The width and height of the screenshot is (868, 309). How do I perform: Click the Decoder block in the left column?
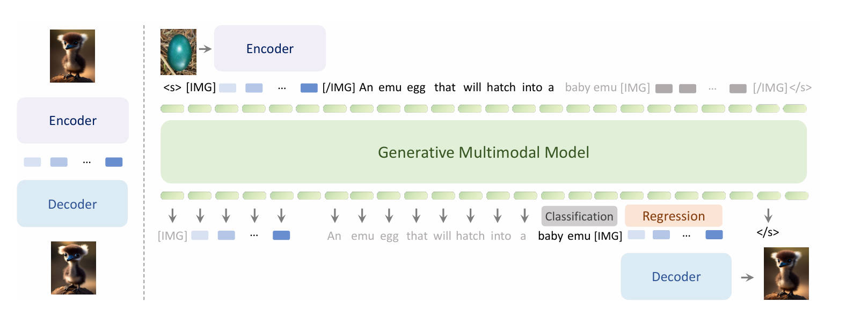coord(72,204)
